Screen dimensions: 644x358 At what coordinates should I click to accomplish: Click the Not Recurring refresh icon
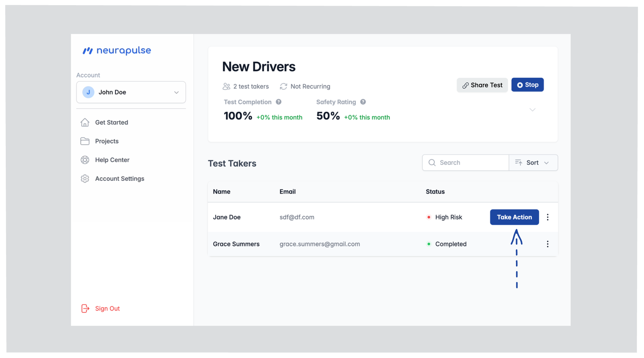tap(283, 87)
